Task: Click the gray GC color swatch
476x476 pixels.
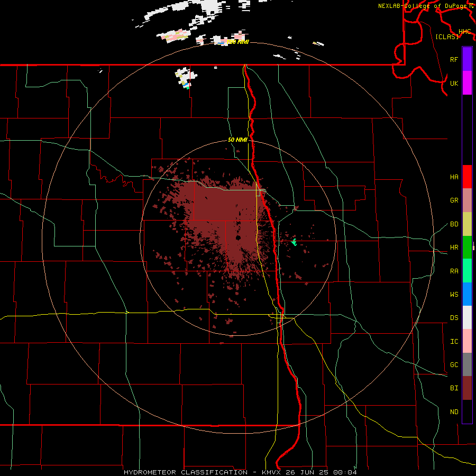Action: [467, 364]
